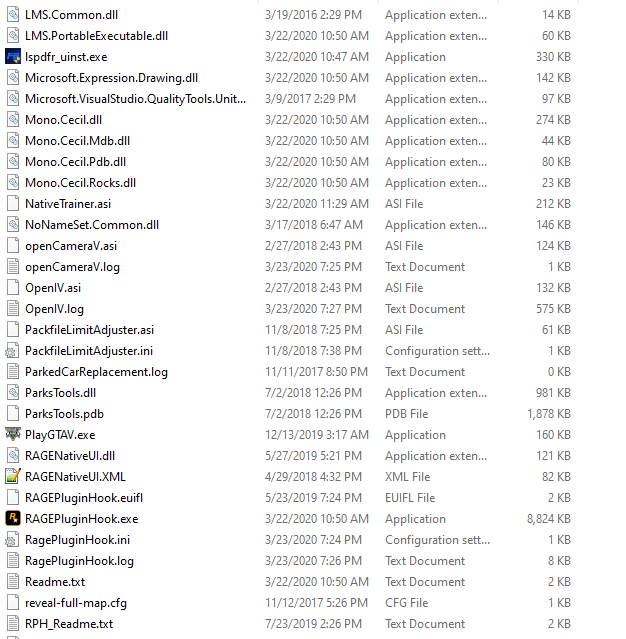Click file name OpenIV.log
Screen dimensions: 626x639
[54, 308]
